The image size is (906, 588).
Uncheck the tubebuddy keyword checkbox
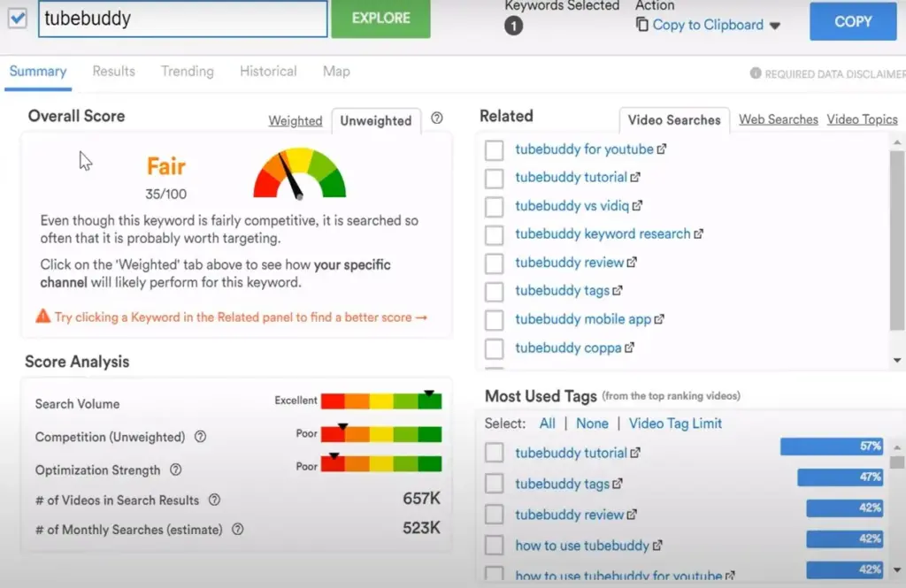[18, 19]
